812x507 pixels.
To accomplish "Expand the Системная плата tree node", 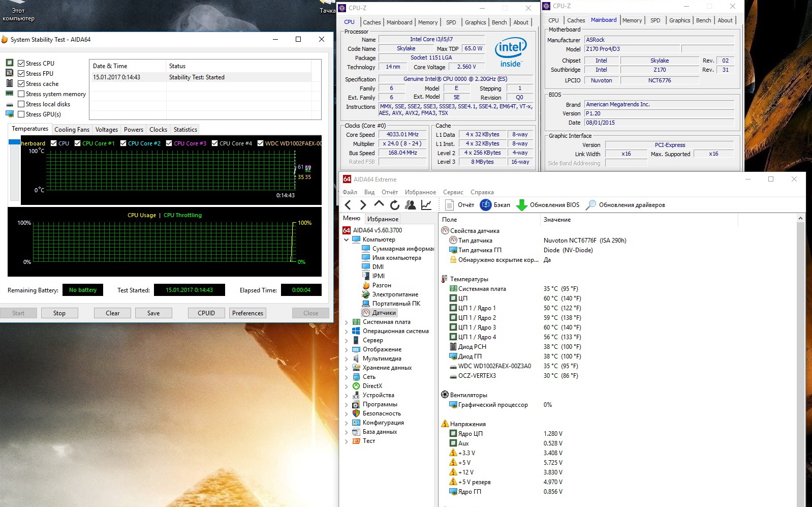I will [347, 322].
